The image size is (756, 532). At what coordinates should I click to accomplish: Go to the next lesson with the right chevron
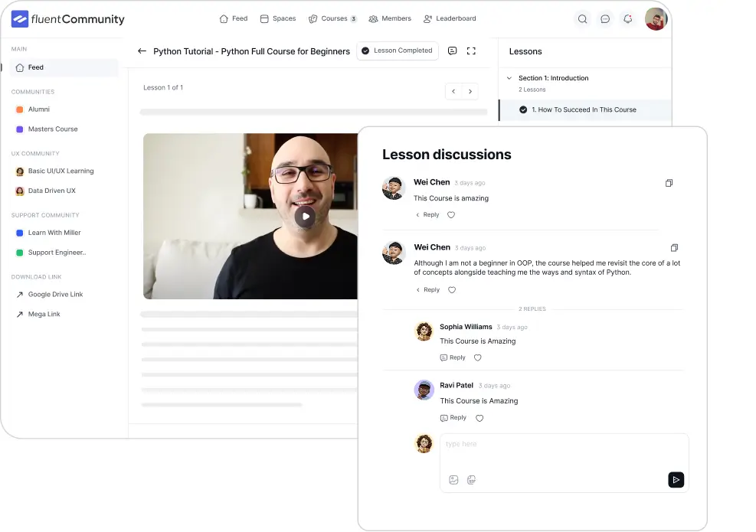[470, 90]
